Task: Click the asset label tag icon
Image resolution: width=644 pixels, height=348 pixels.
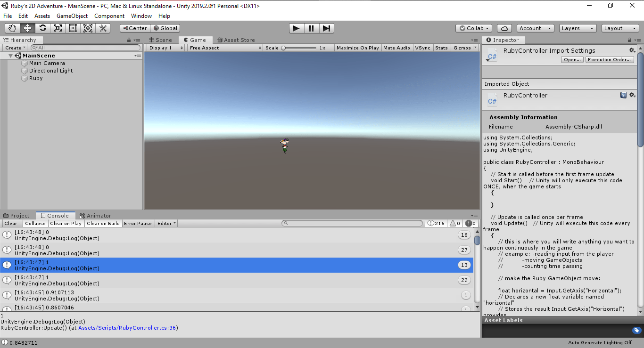Action: [x=636, y=331]
